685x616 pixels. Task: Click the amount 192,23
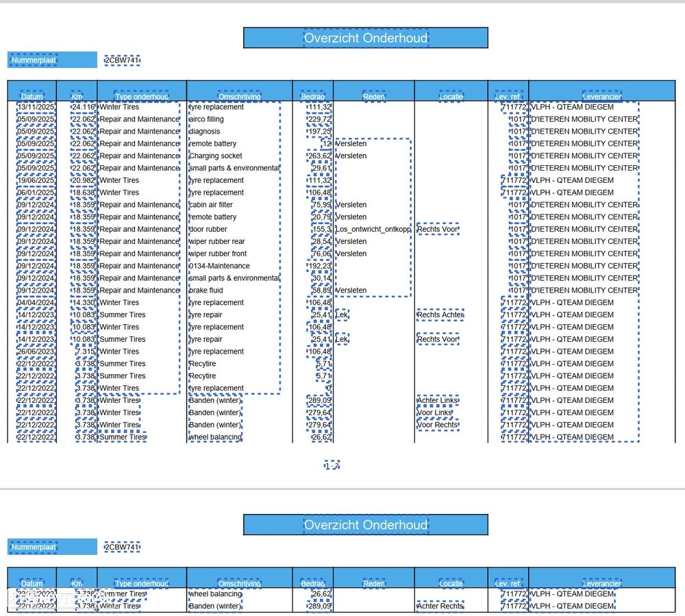click(x=319, y=266)
